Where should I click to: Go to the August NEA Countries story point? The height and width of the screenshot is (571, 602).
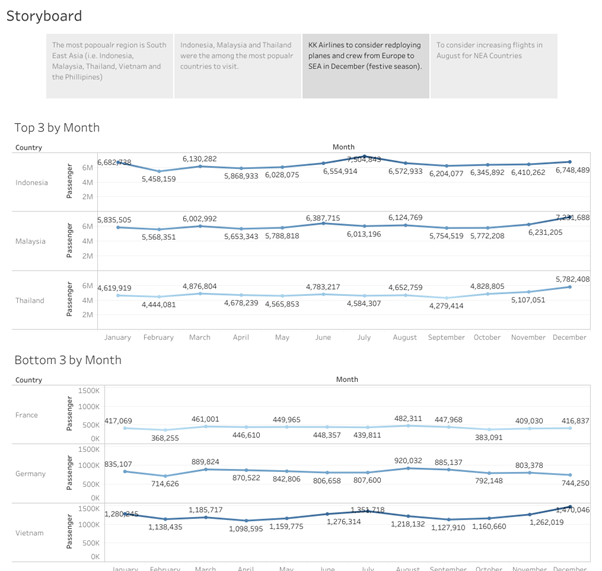pyautogui.click(x=493, y=66)
